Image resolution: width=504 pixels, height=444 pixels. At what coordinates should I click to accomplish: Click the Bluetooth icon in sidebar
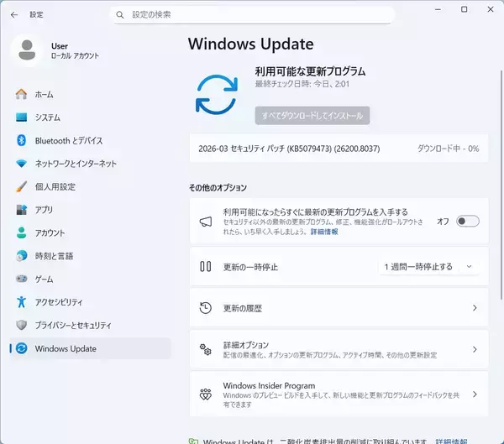21,140
